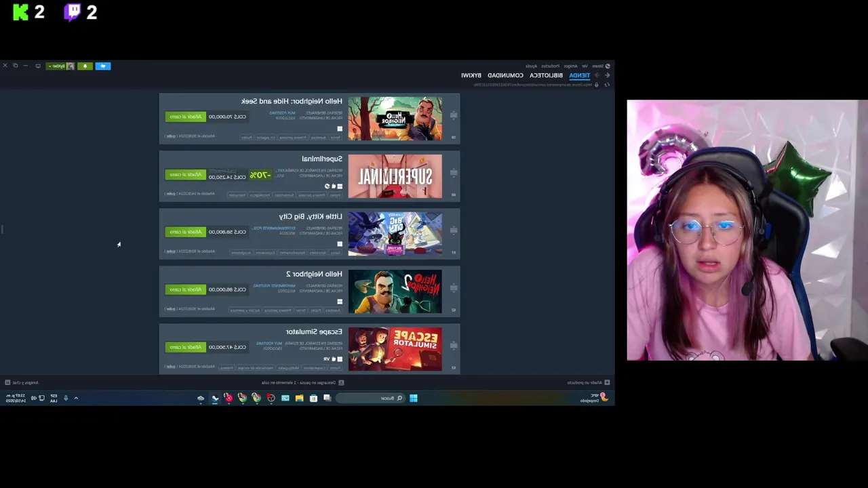Open Hello Neighbor: Hide and Seek title
The width and height of the screenshot is (868, 488).
point(292,101)
